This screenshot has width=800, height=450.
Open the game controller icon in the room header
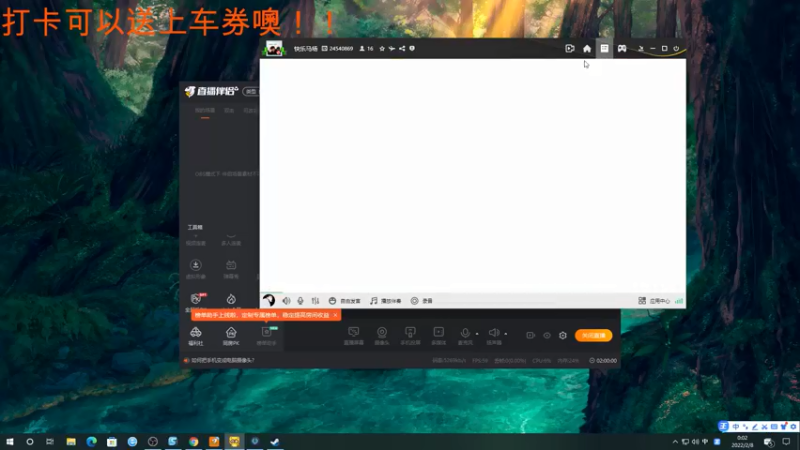[x=622, y=48]
